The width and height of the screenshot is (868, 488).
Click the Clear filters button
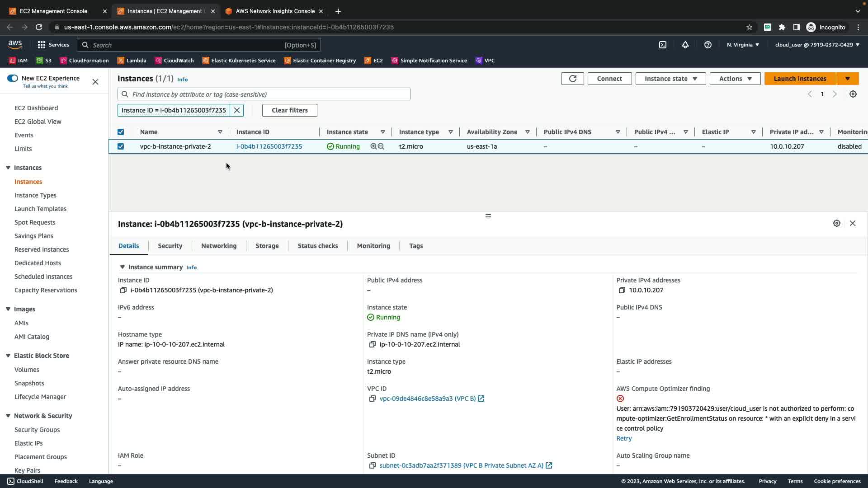point(289,110)
